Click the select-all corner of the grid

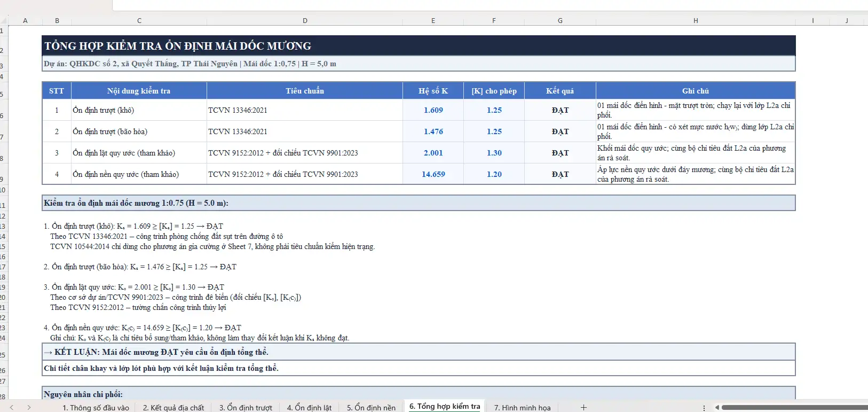tap(4, 20)
